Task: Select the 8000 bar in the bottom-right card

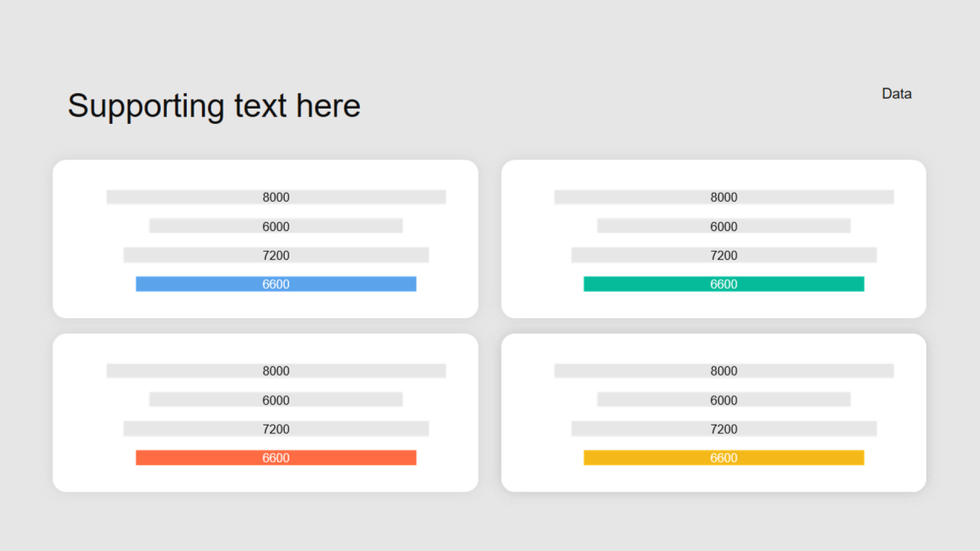Action: [x=724, y=371]
